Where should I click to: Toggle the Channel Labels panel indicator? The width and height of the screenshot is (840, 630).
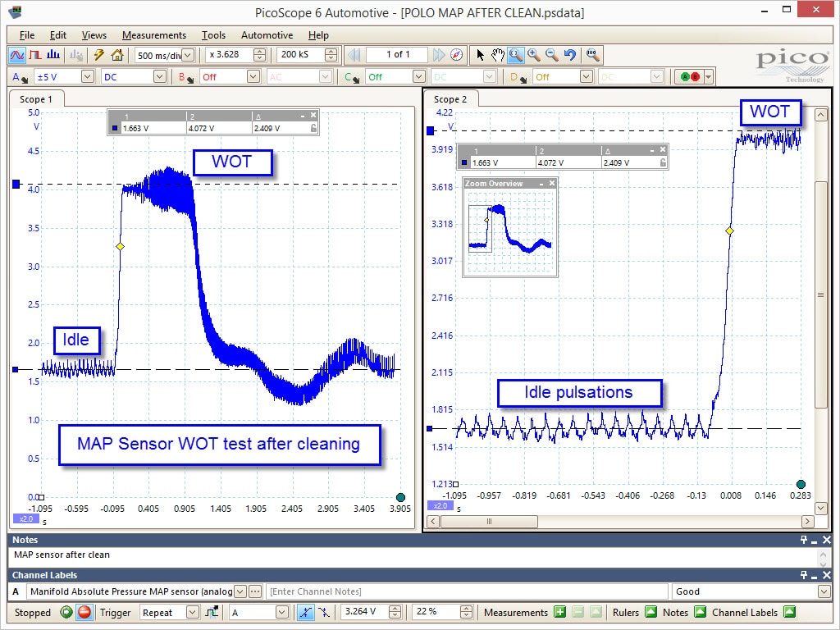click(x=789, y=612)
